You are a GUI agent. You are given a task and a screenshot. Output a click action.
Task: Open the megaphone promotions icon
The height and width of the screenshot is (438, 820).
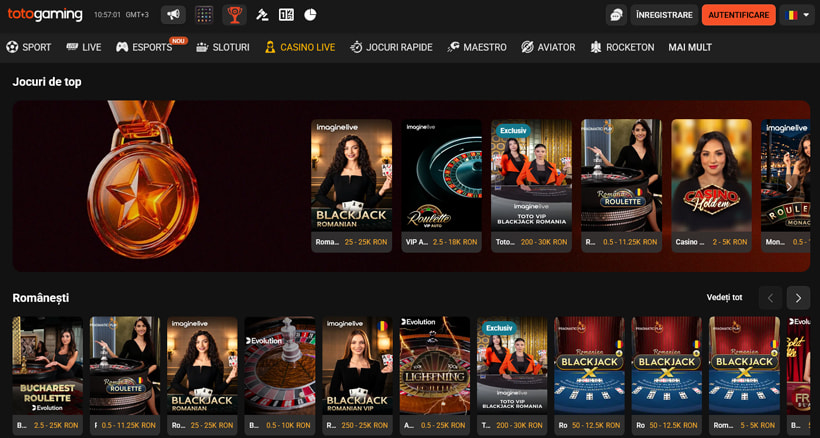pos(173,15)
